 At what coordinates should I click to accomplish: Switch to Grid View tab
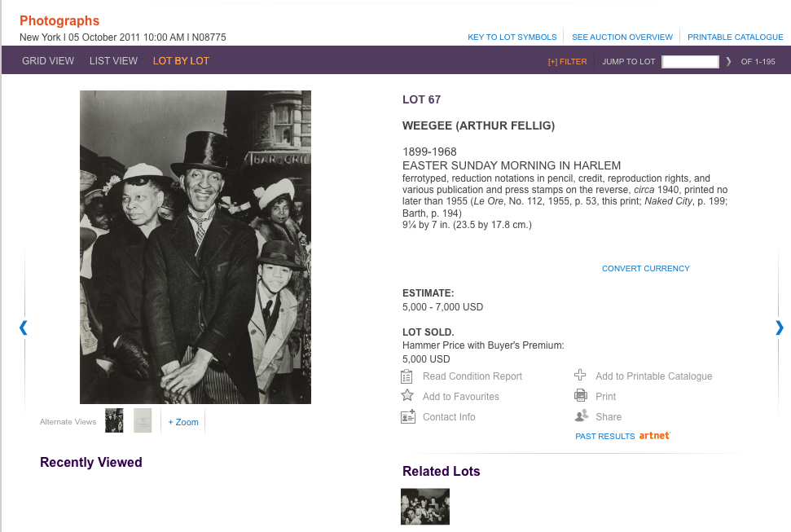pos(48,61)
